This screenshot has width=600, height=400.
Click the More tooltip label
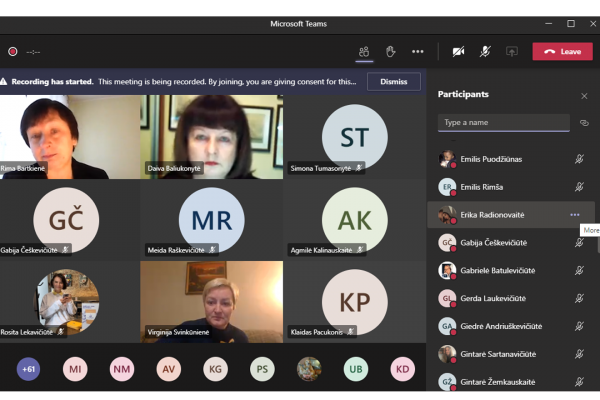point(590,230)
